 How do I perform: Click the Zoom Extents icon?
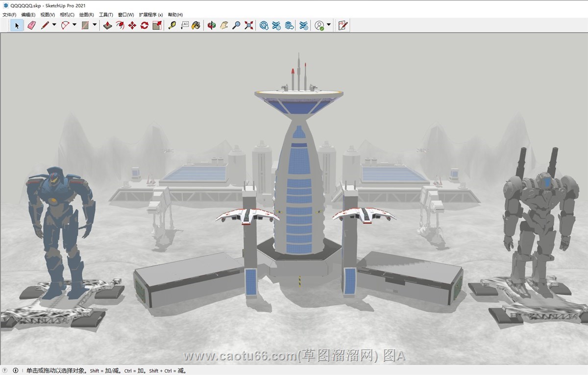coord(249,25)
